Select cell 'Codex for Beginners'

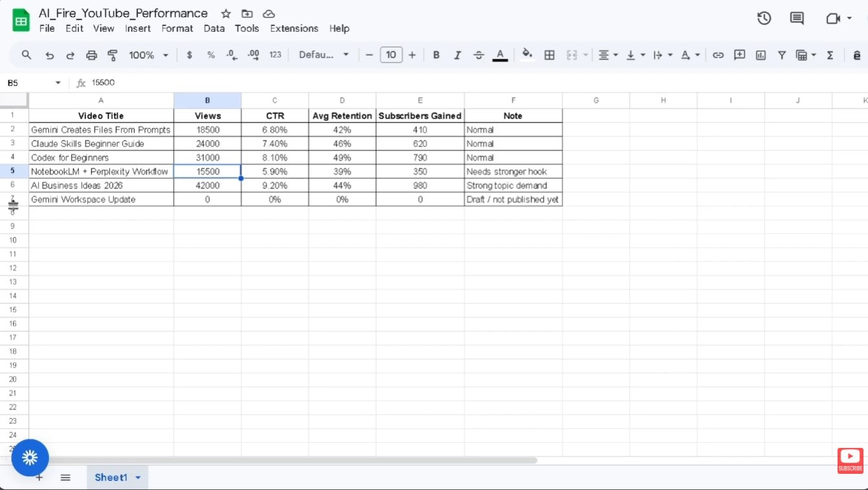[101, 157]
